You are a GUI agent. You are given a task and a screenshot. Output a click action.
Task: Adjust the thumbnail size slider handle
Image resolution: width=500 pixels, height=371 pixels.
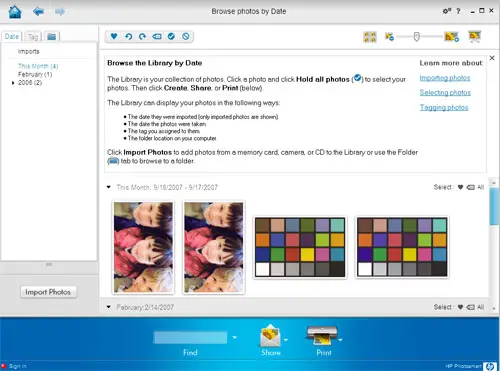[416, 36]
